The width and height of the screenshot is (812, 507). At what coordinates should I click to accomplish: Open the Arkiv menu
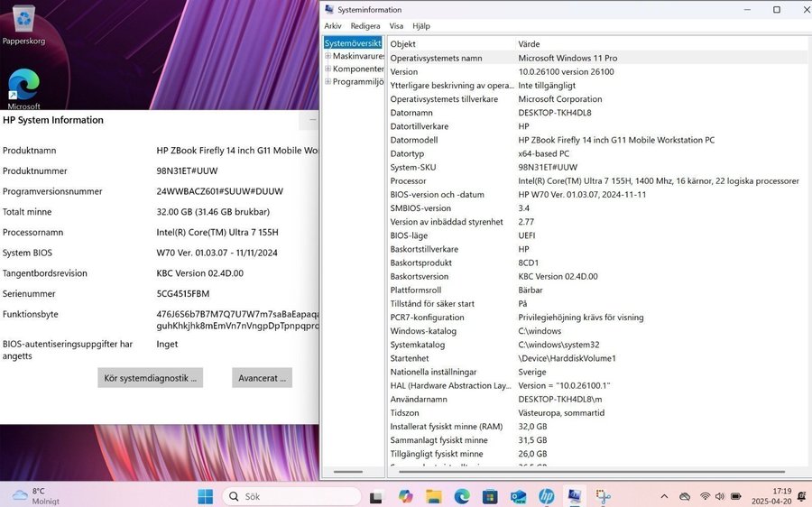pos(332,26)
